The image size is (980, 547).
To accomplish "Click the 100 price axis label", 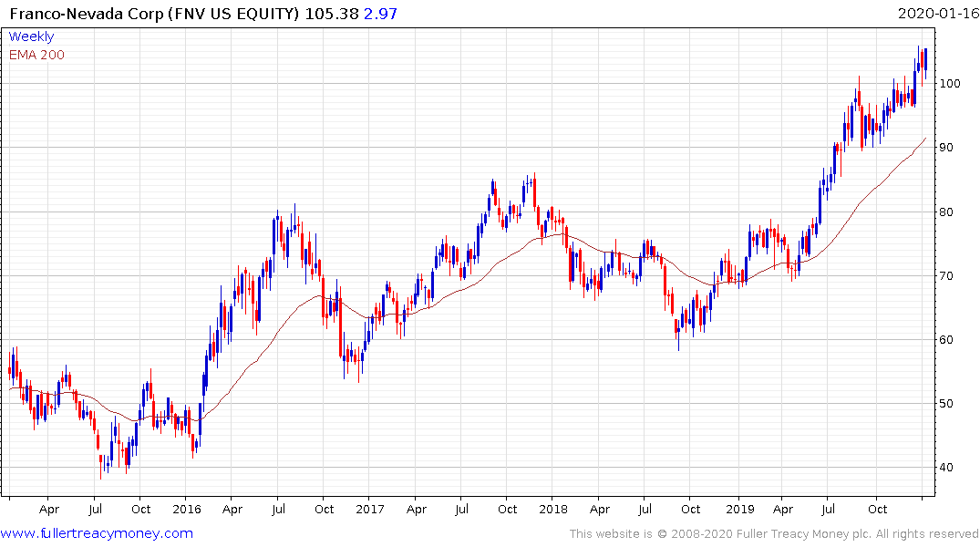I will (x=950, y=84).
